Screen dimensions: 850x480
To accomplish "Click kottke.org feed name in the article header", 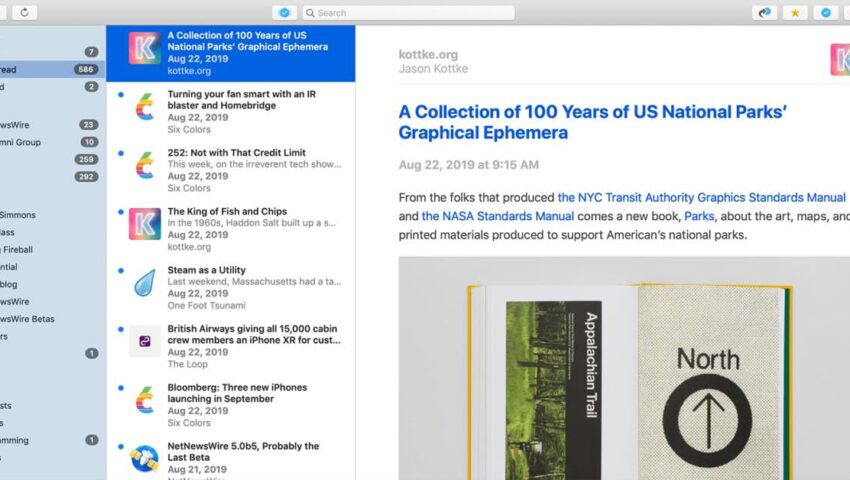I will [428, 54].
